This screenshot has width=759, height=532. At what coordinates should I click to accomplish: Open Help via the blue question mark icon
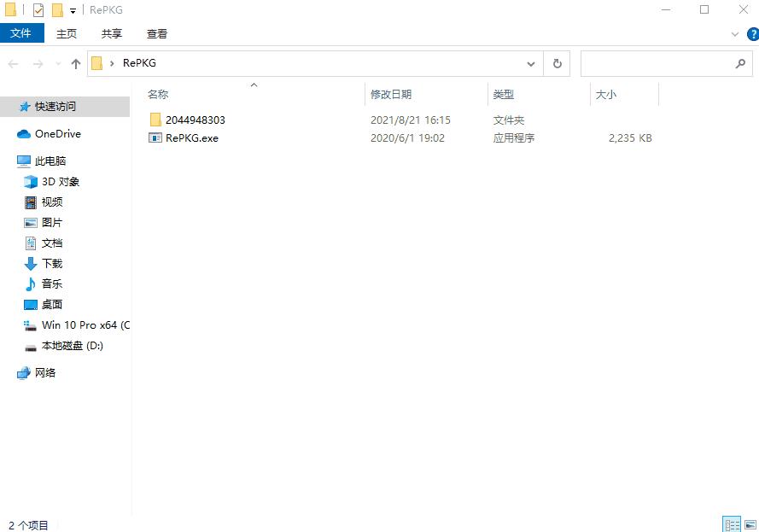point(751,33)
